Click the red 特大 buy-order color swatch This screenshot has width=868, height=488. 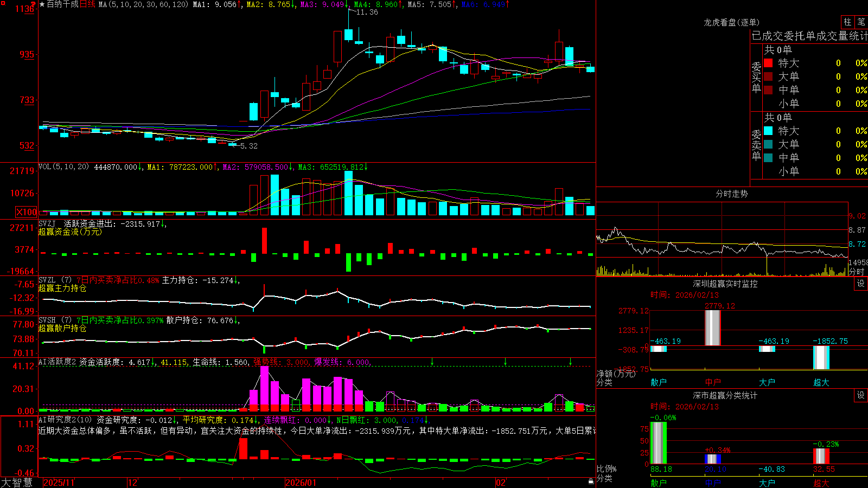coord(768,63)
